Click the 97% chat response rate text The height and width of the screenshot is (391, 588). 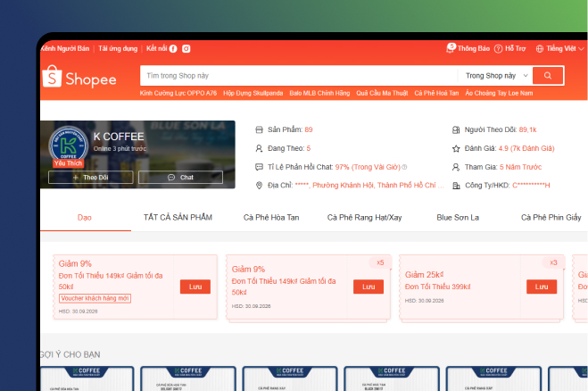coord(368,167)
